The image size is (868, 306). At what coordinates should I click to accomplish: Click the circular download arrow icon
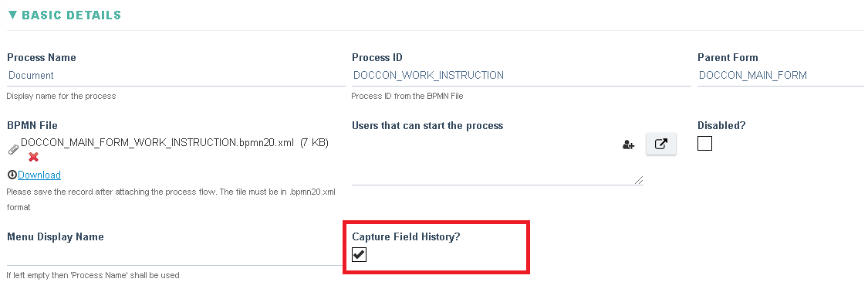[x=12, y=175]
